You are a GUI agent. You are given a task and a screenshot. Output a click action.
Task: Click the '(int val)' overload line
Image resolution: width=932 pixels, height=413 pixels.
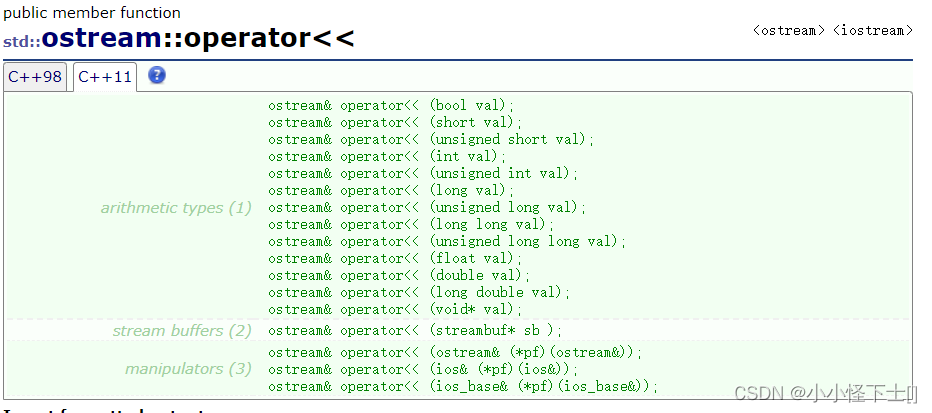click(x=387, y=157)
